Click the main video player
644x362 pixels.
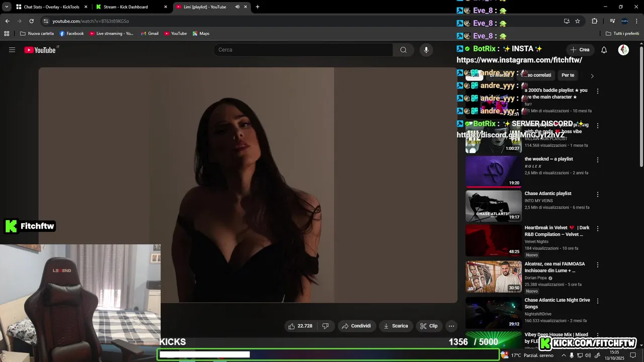point(248,185)
